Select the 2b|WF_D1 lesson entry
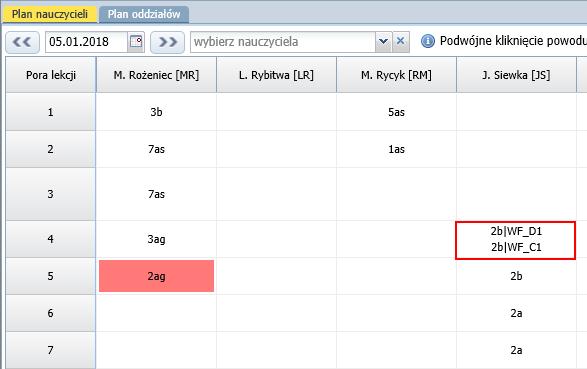 (516, 231)
